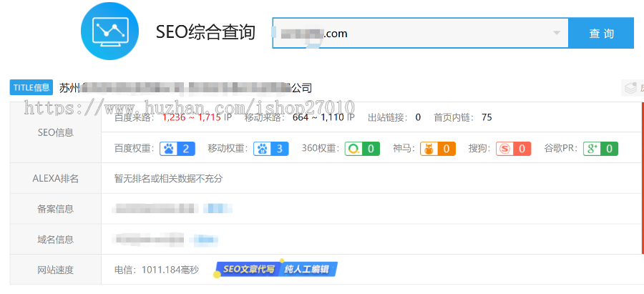Viewport: 644px width, 294px height.
Task: Click the 域名信息 row label
Action: 55,240
